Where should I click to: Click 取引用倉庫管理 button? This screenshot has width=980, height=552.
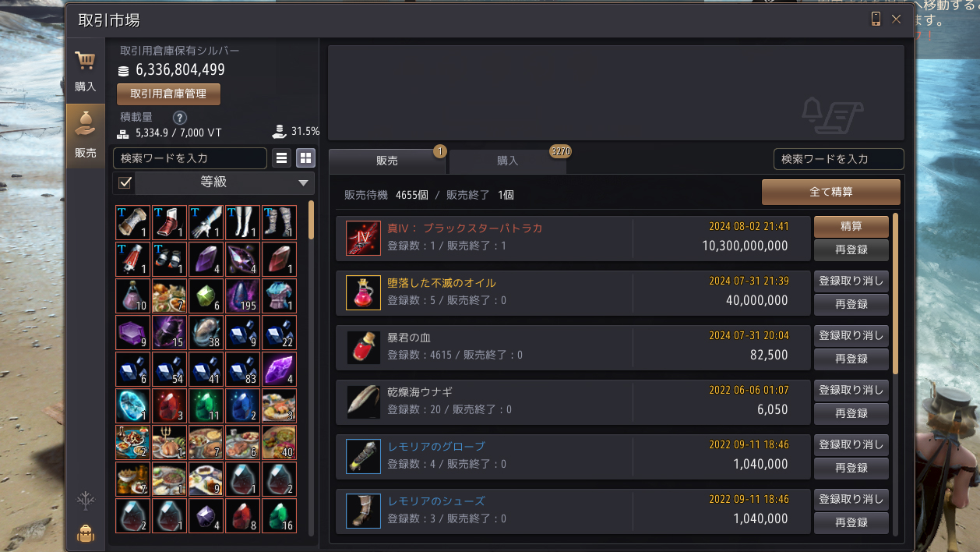pos(168,94)
